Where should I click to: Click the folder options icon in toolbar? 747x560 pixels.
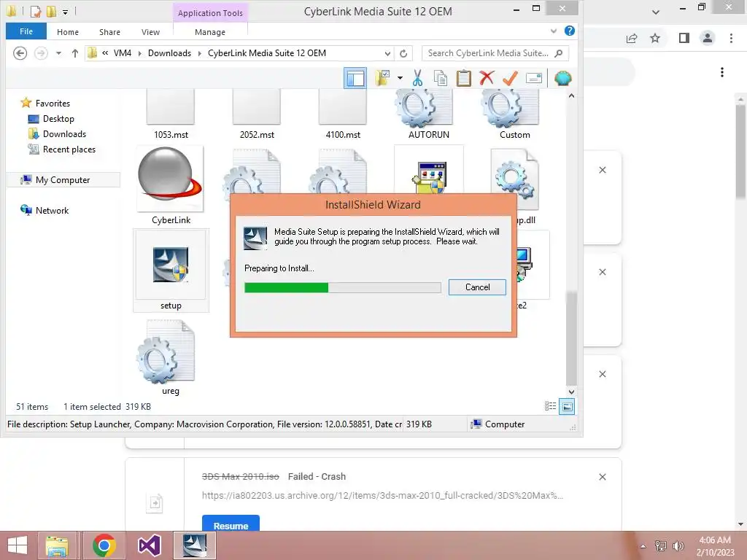tap(382, 78)
